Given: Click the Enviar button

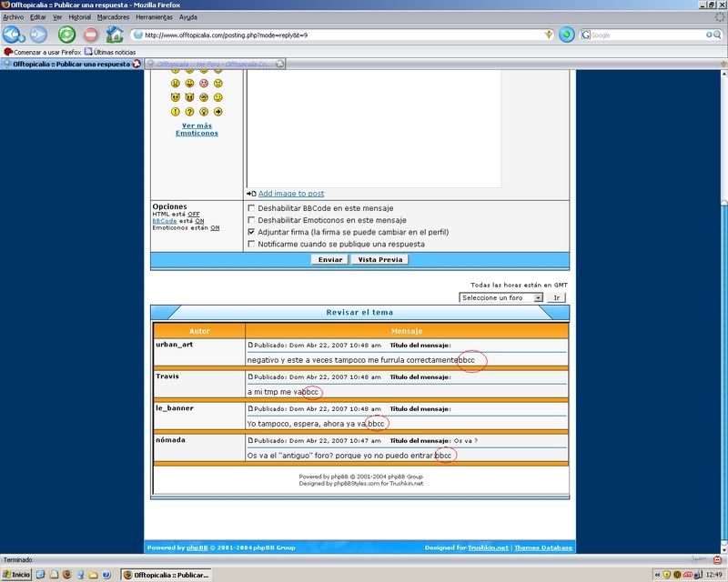Looking at the screenshot, I should 329,259.
